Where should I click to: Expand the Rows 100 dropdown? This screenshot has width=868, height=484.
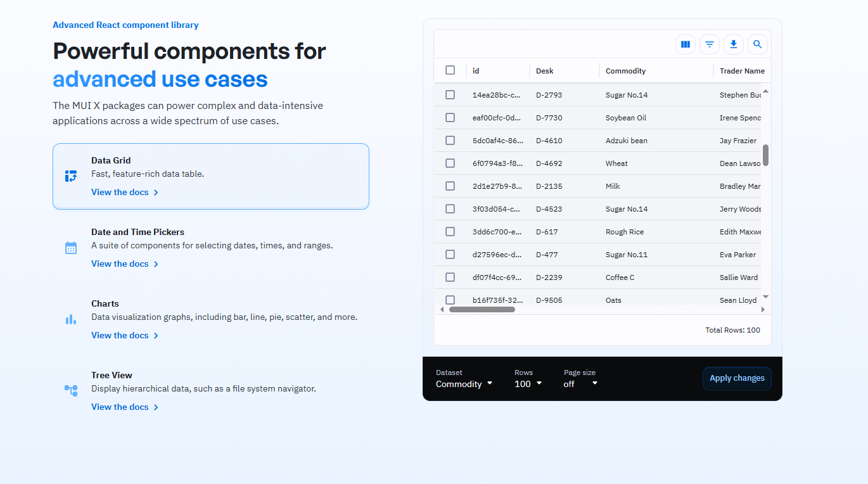(528, 384)
